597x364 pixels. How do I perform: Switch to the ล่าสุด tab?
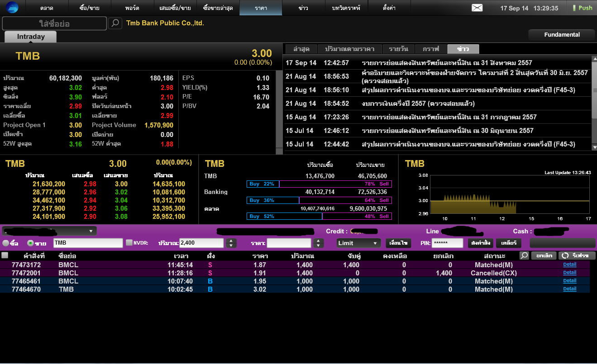(301, 49)
